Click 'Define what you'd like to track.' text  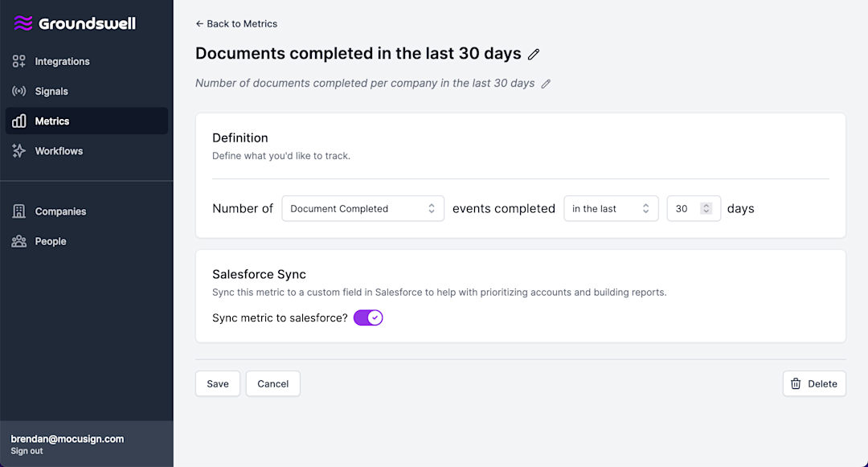(281, 156)
